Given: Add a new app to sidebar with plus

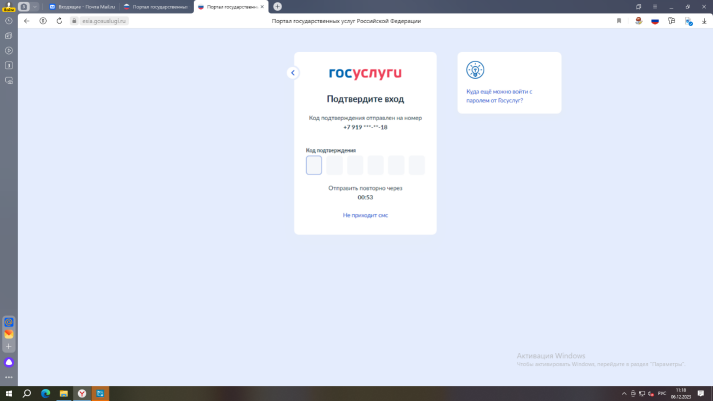Looking at the screenshot, I should [x=9, y=346].
